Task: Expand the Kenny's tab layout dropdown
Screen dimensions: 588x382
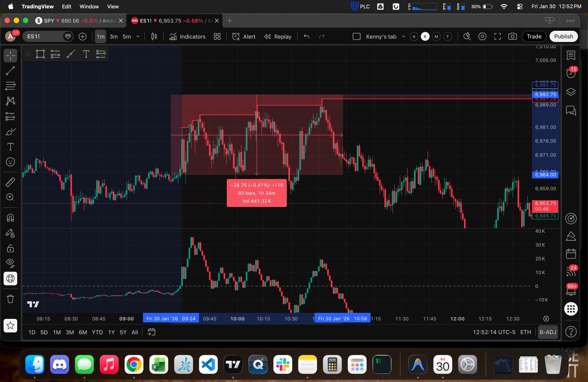Action: [403, 36]
